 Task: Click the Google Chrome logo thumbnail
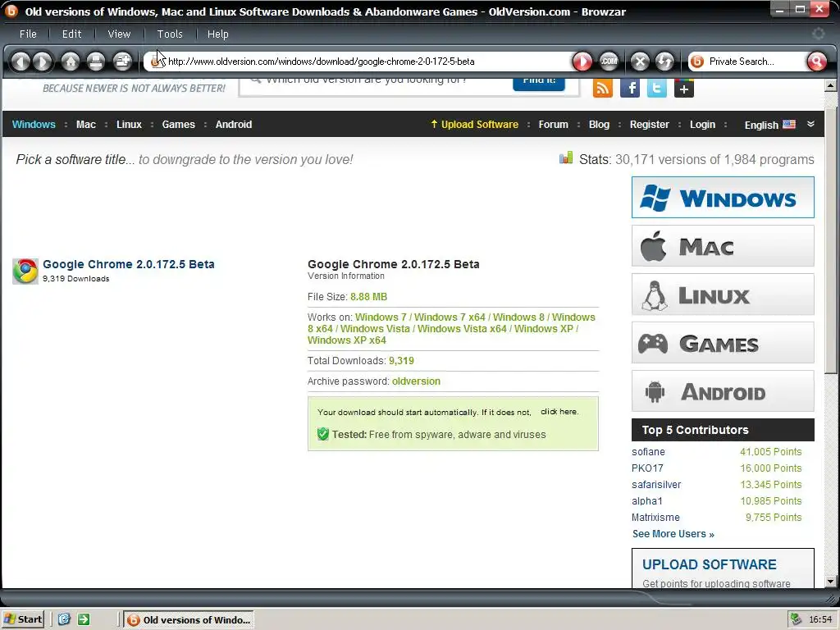coord(25,271)
